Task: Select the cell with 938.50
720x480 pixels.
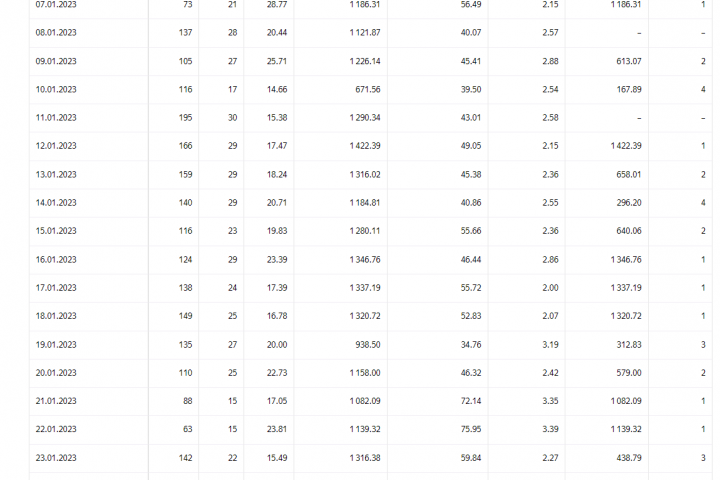Action: pyautogui.click(x=364, y=345)
